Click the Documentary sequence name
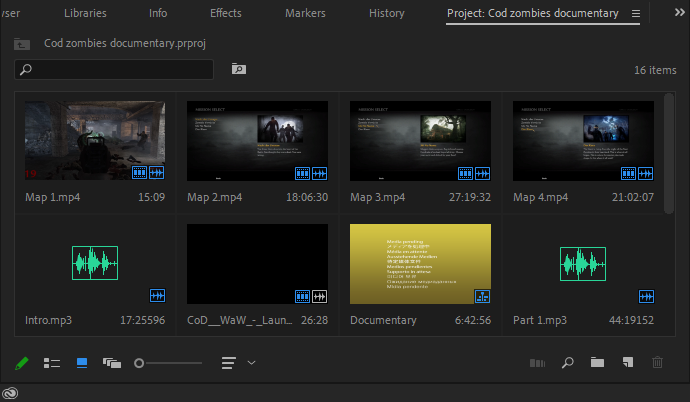Viewport: 690px width, 402px height. 383,320
